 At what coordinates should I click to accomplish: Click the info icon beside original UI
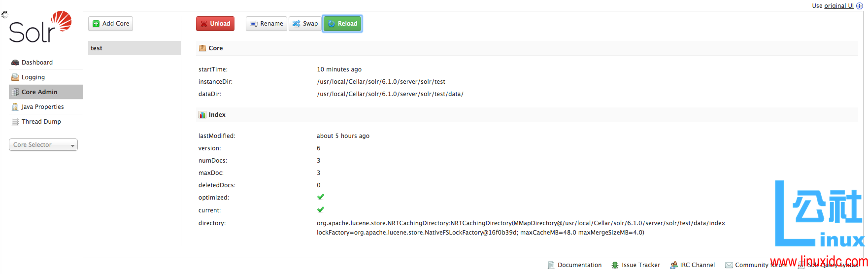[860, 6]
